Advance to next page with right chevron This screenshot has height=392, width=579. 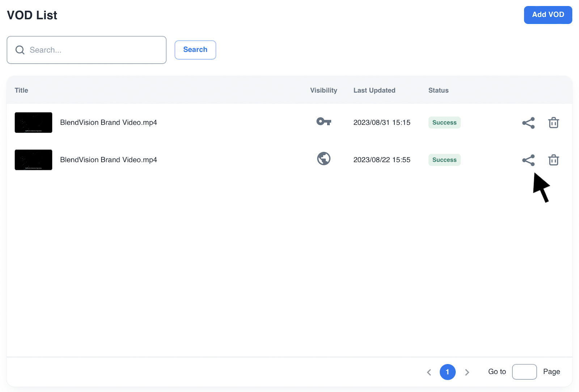(467, 372)
